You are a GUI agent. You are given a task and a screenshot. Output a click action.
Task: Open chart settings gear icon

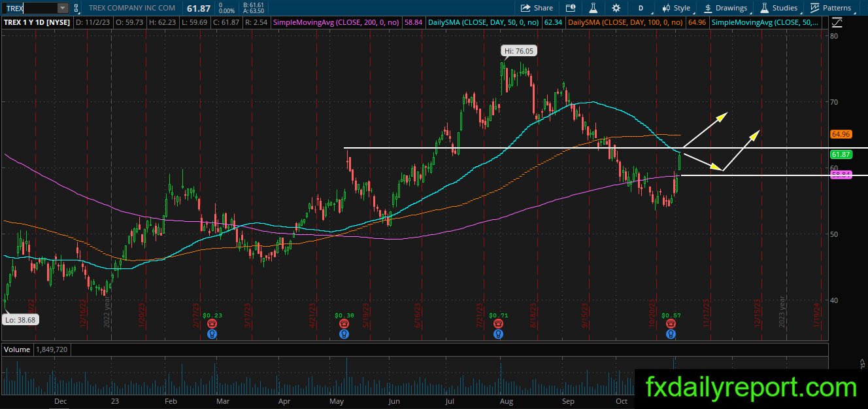616,8
